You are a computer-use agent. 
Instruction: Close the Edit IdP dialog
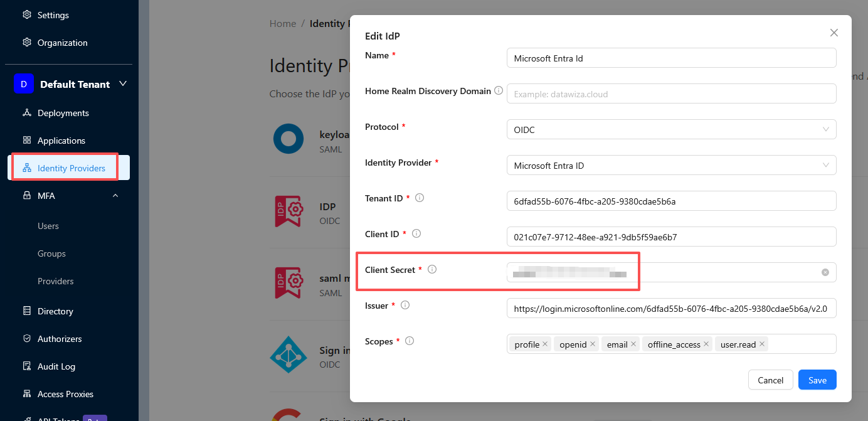click(x=834, y=33)
